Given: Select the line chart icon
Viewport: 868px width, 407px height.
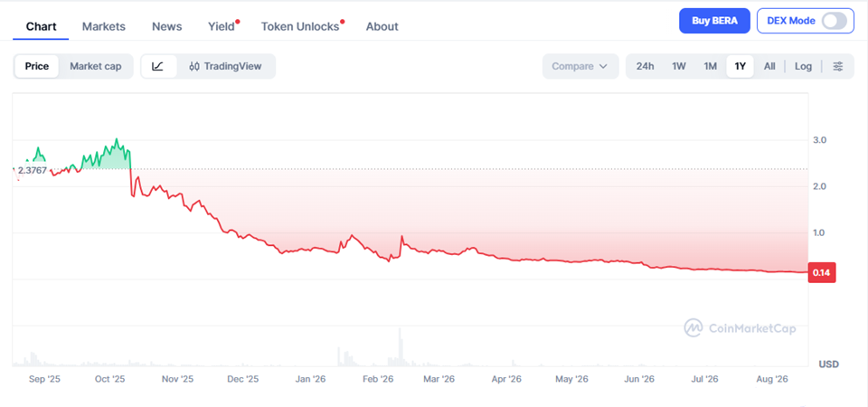Looking at the screenshot, I should pos(158,66).
